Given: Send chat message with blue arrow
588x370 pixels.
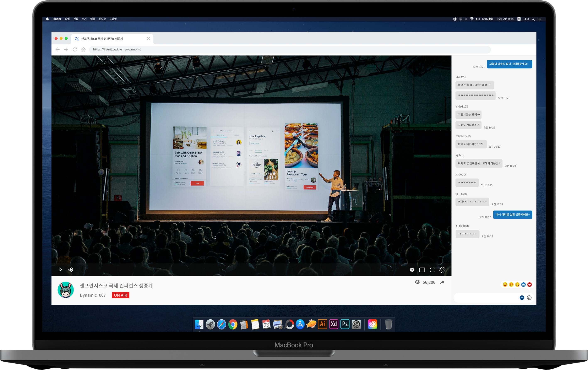Looking at the screenshot, I should click(522, 298).
